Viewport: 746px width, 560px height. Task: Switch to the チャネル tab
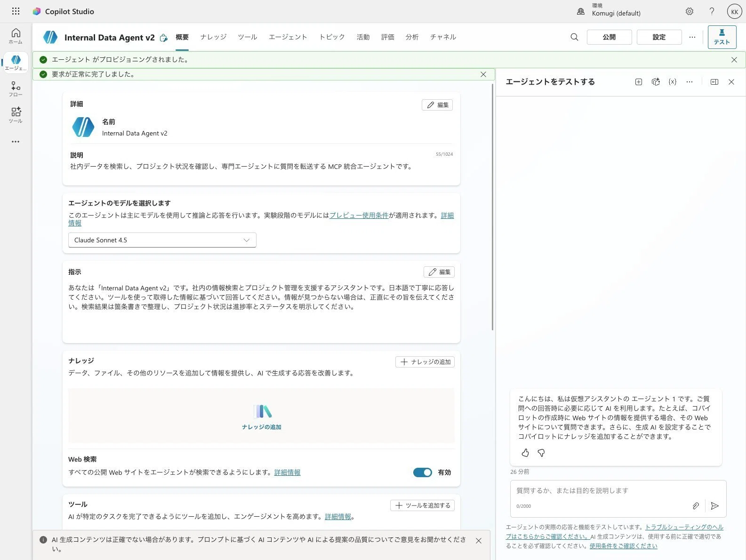click(x=443, y=37)
